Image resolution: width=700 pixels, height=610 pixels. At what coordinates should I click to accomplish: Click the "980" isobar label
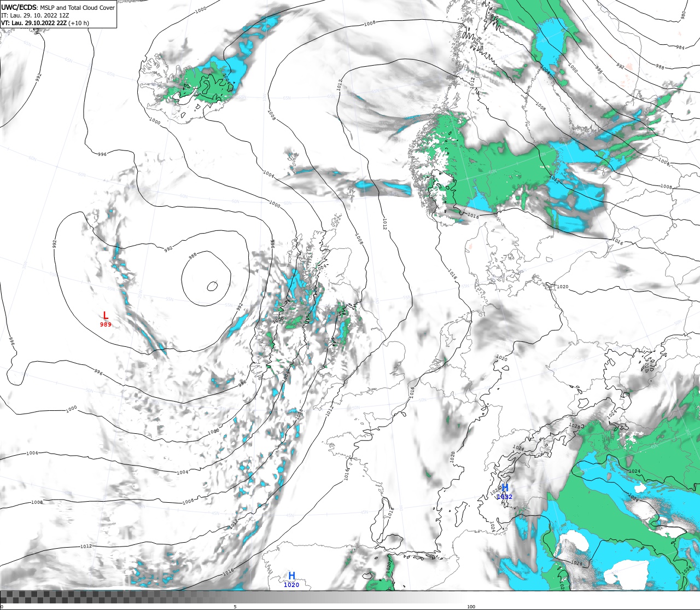(x=683, y=15)
